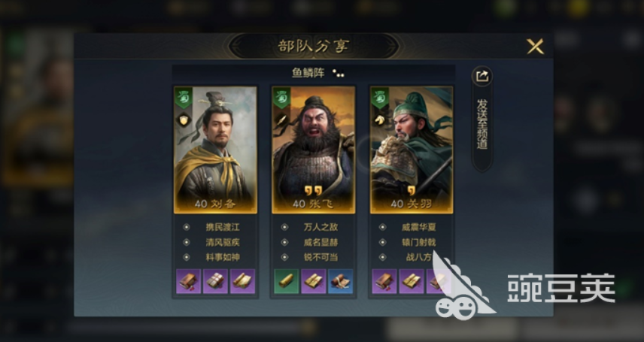644x342 pixels.
Task: Open the 张飞 general portrait card
Action: pos(314,150)
